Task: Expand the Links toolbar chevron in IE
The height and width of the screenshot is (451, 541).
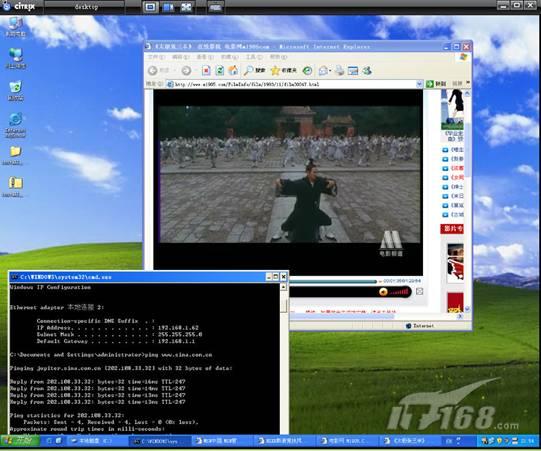Action: [x=468, y=83]
